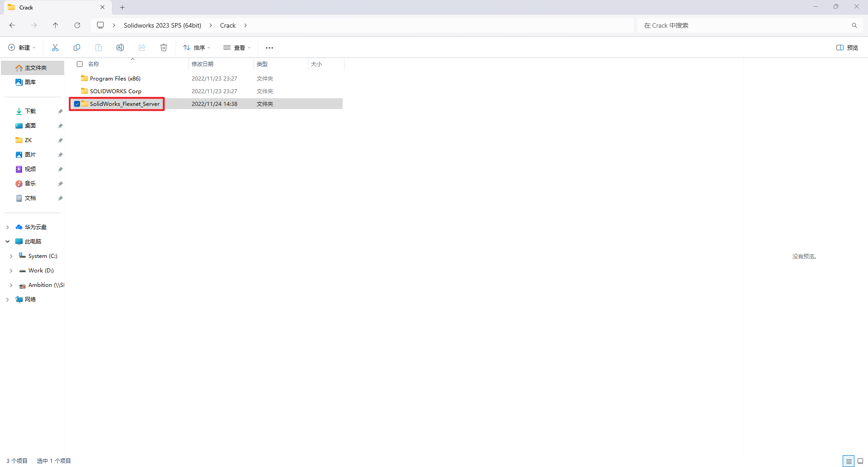Open the 查看 view dropdown
This screenshot has height=467, width=868.
237,48
